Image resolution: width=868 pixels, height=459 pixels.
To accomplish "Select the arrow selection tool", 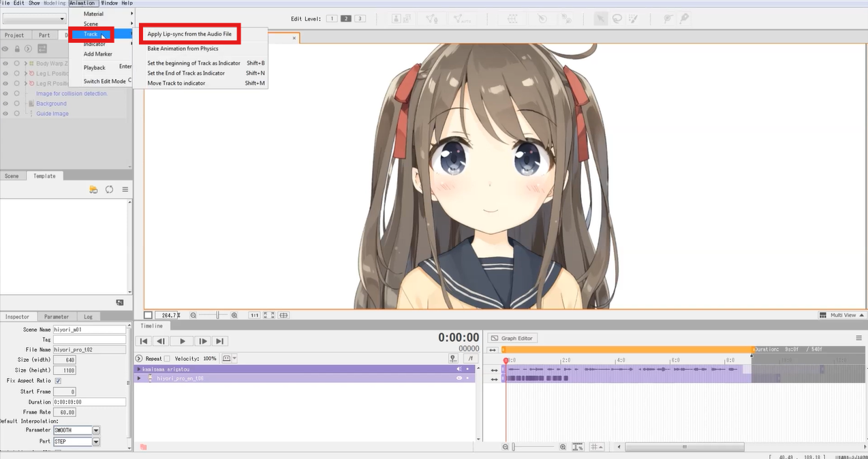I will point(600,18).
